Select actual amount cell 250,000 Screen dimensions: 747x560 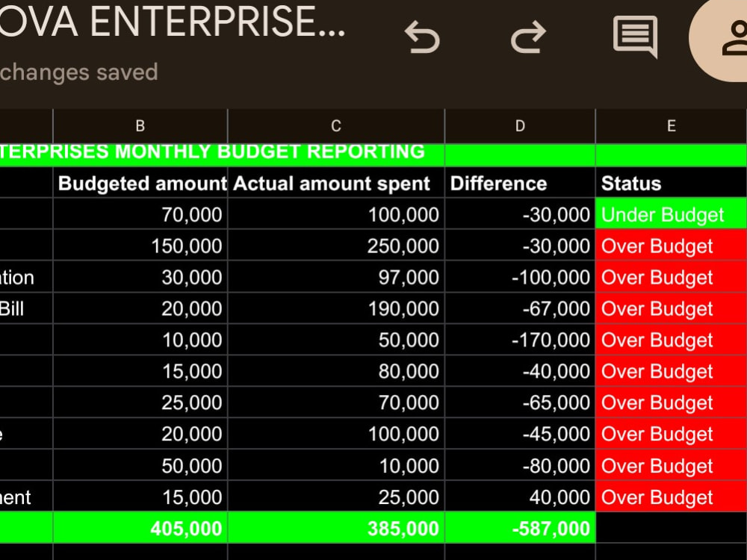[x=336, y=245]
